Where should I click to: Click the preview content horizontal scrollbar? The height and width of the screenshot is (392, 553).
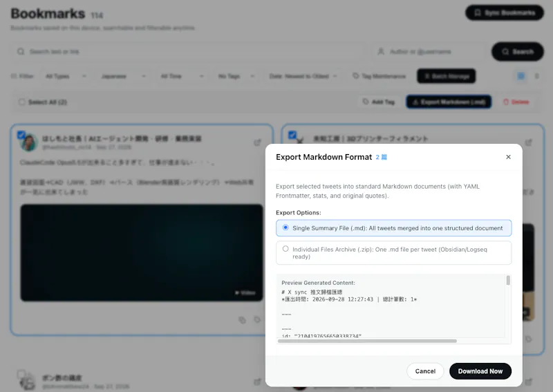367,341
